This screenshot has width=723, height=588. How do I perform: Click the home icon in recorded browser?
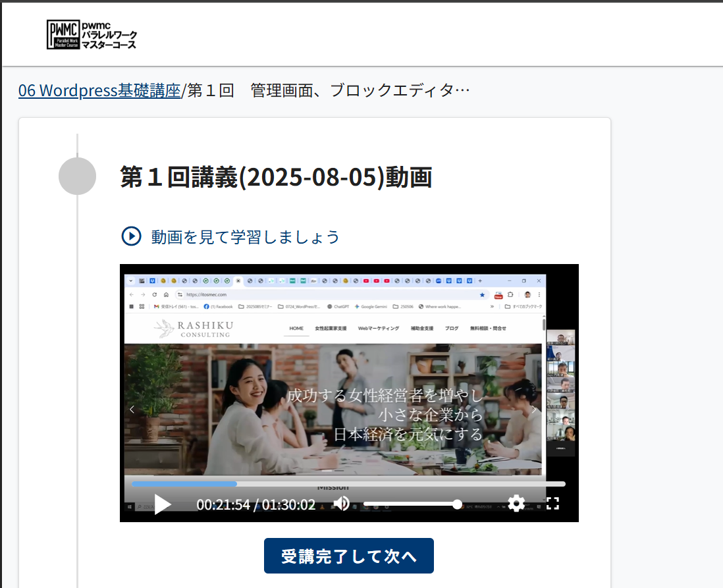coord(166,295)
